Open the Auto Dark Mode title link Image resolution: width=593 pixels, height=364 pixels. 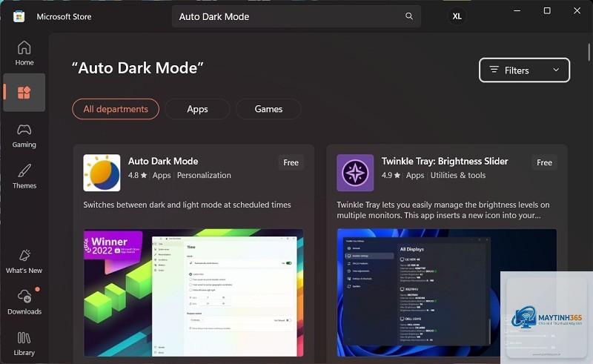click(x=163, y=161)
